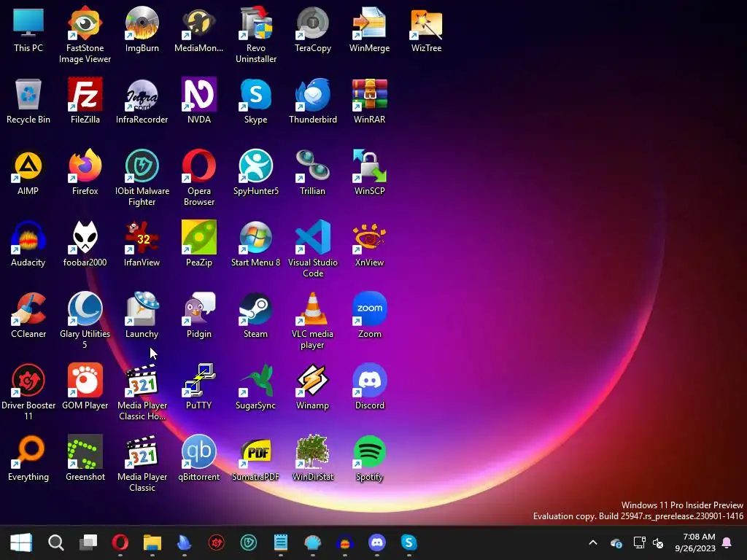The width and height of the screenshot is (747, 560).
Task: Open Opera Browser shortcut on the desktop
Action: click(198, 178)
